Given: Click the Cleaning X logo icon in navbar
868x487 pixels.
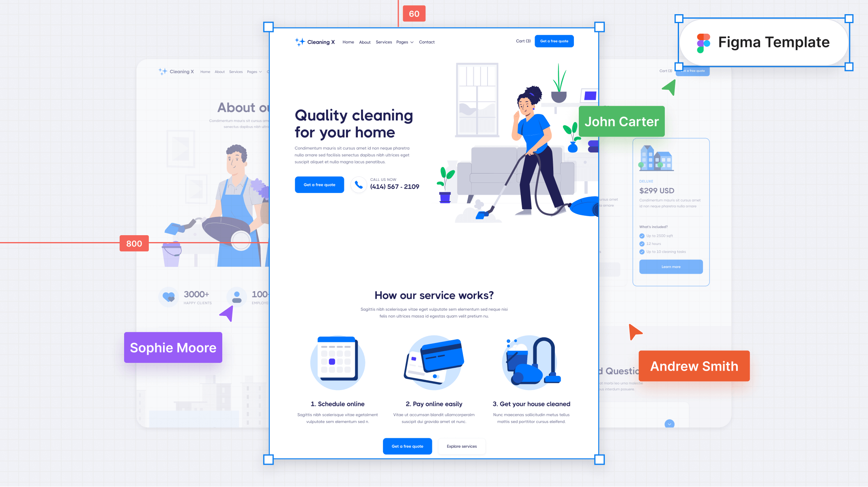Looking at the screenshot, I should pos(299,42).
